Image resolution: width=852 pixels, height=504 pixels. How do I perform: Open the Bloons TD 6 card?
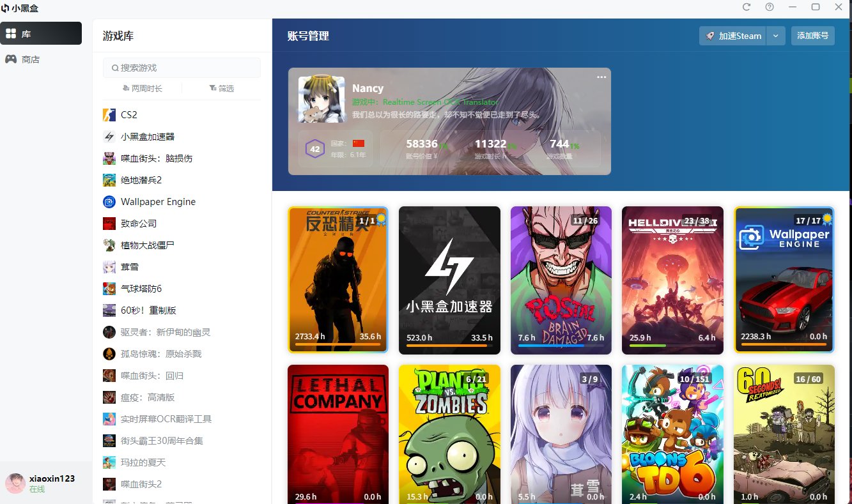pyautogui.click(x=672, y=434)
